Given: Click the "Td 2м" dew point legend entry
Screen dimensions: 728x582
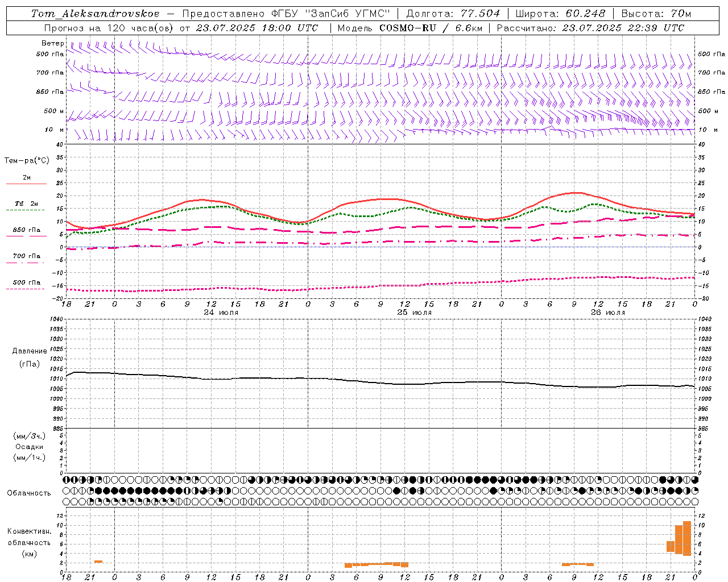Looking at the screenshot, I should pos(26,203).
